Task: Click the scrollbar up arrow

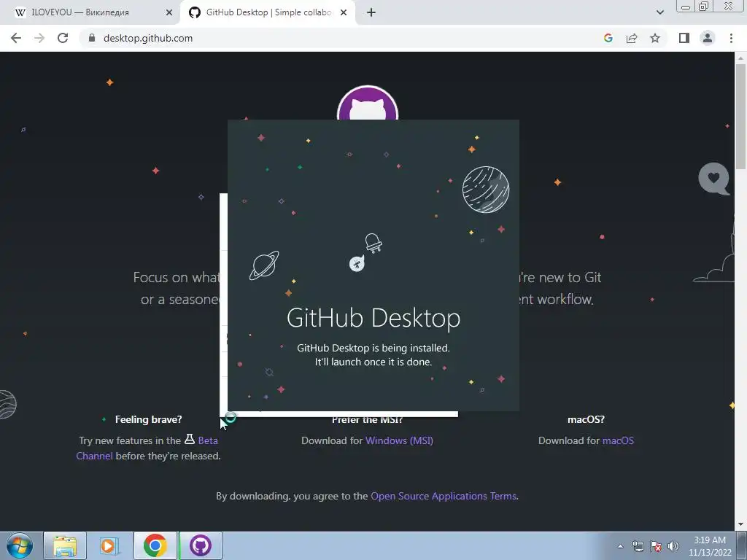Action: click(x=740, y=58)
